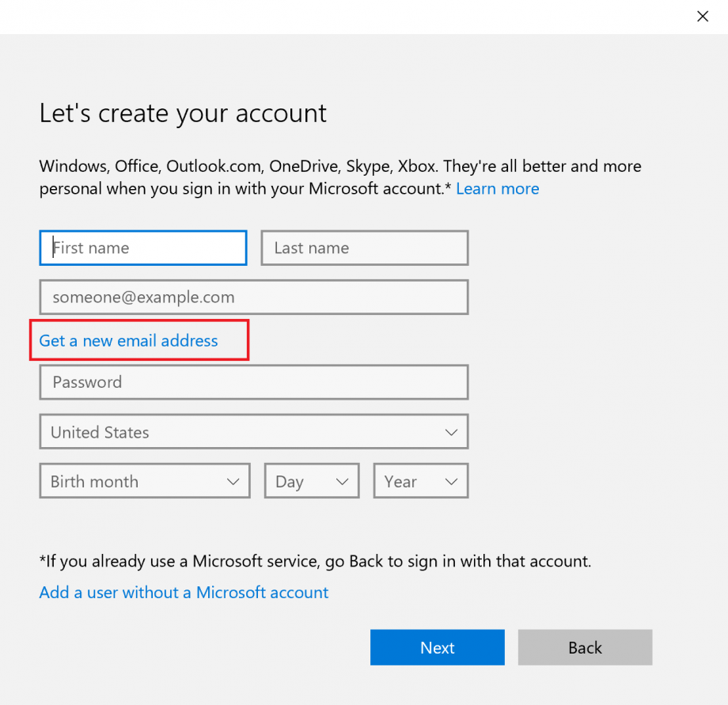
Task: Click inside the First name field
Action: (142, 248)
